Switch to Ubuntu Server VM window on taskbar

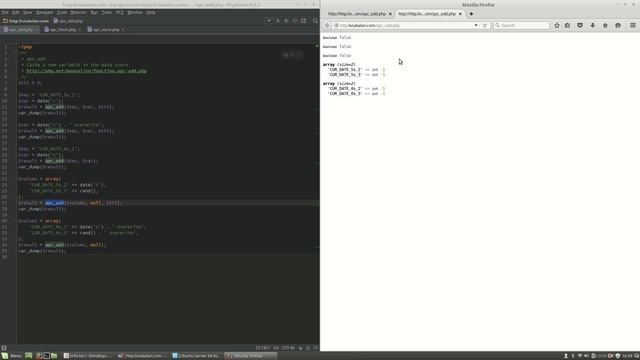(196, 356)
